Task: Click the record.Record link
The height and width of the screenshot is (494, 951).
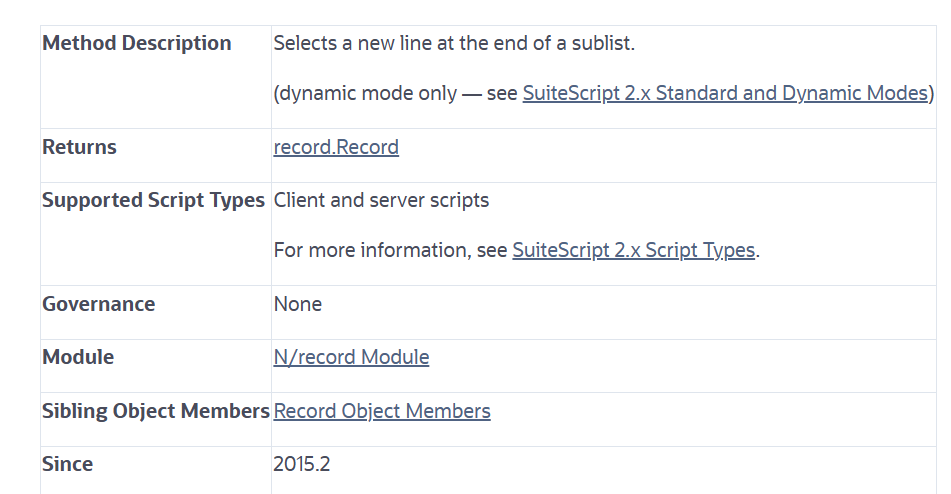Action: (336, 147)
